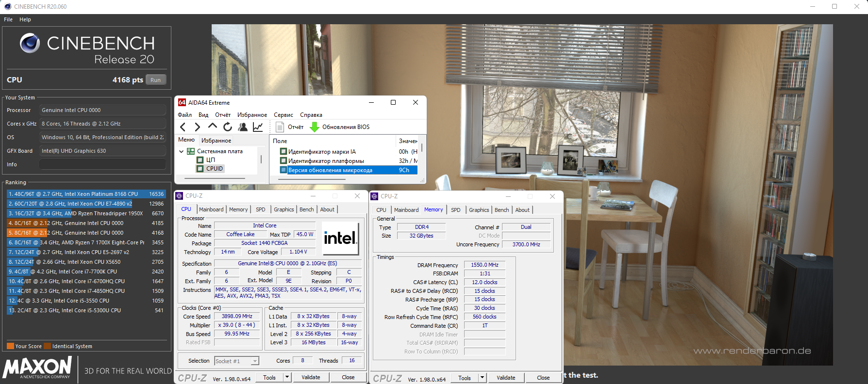868x384 pixels.
Task: Open the Graphics tab in CPU-Z window showing Timings
Action: 479,210
